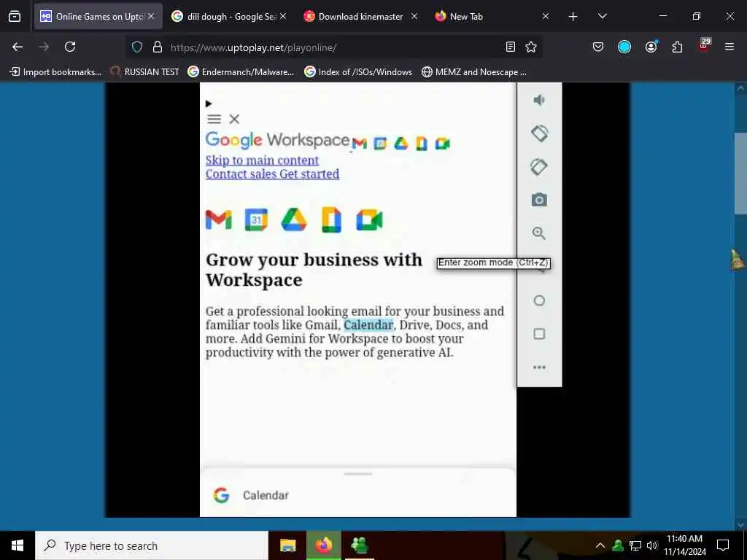Open the RUSSIAN TEST bookmark
747x560 pixels.
tap(145, 72)
